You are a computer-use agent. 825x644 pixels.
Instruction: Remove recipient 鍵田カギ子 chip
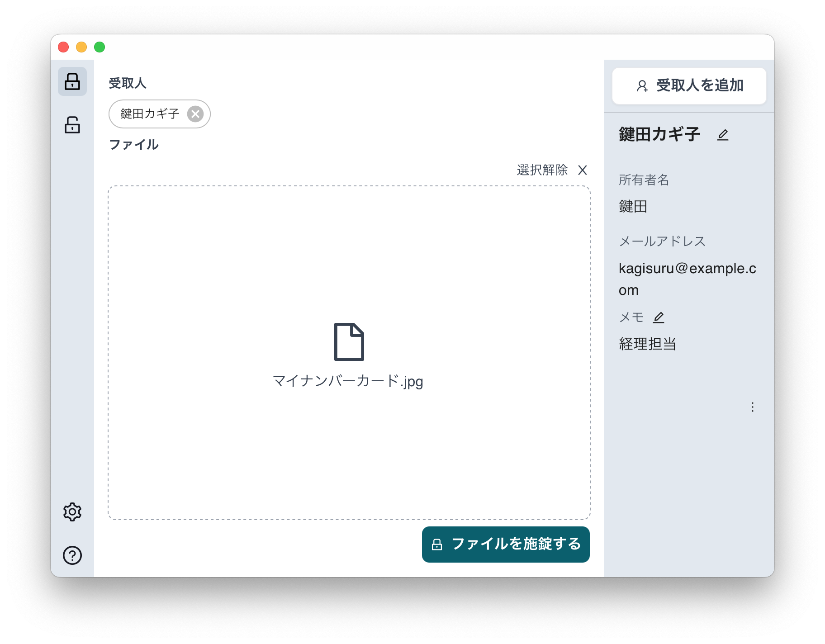tap(195, 114)
